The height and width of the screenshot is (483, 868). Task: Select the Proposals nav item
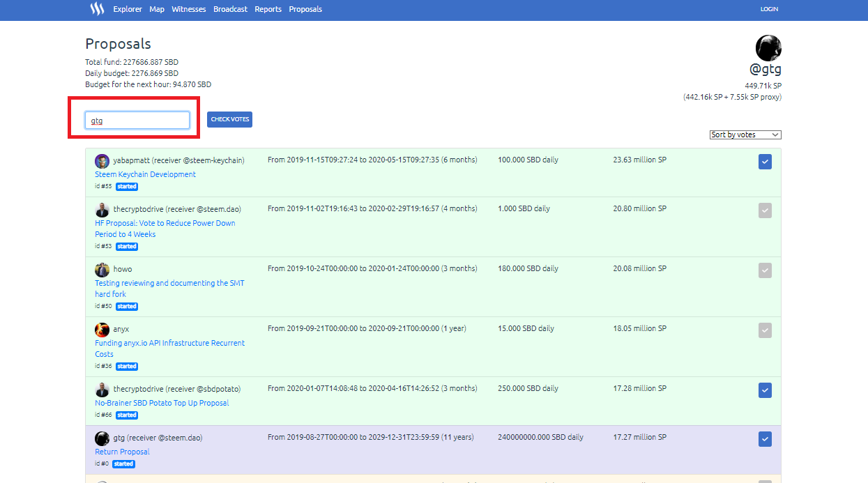coord(305,9)
